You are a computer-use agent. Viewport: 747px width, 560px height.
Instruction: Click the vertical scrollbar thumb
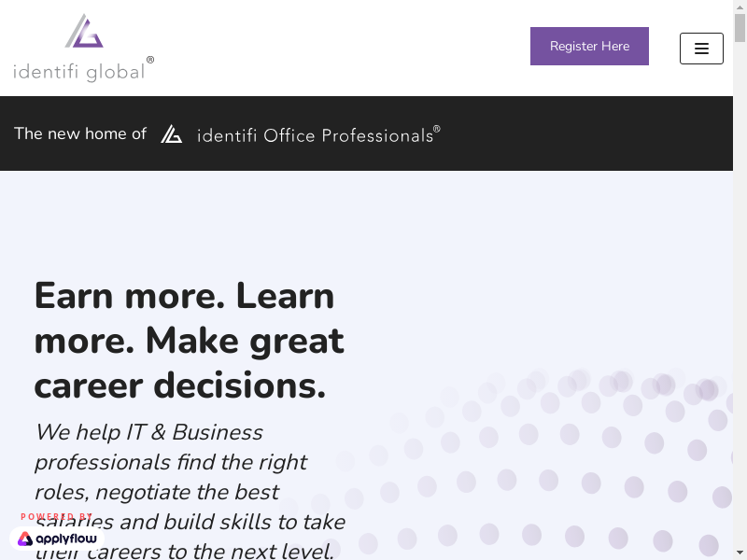740,28
